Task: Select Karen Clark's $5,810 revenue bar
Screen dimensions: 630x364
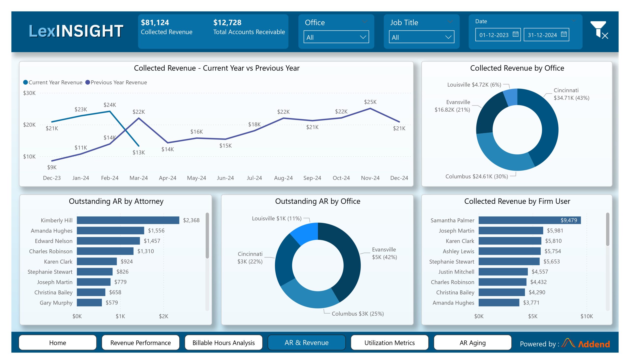Action: click(510, 241)
